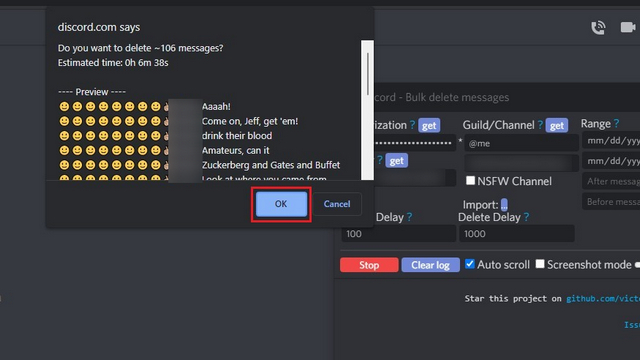
Task: Clear the deletion log
Action: pos(430,265)
